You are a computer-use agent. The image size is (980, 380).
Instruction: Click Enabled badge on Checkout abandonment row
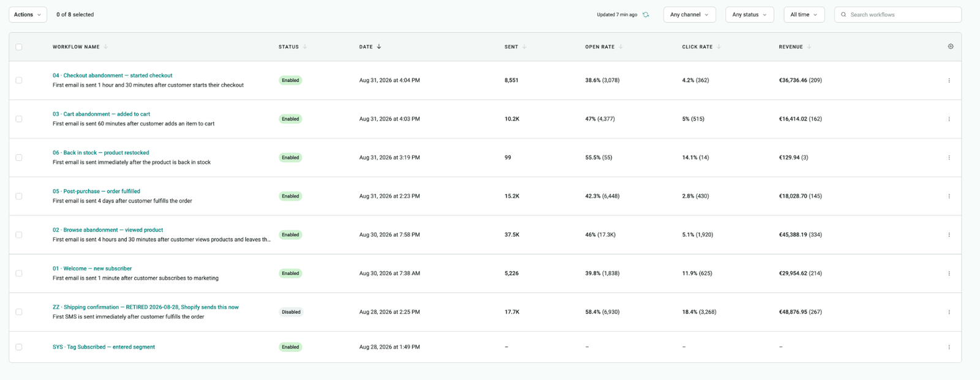click(290, 80)
